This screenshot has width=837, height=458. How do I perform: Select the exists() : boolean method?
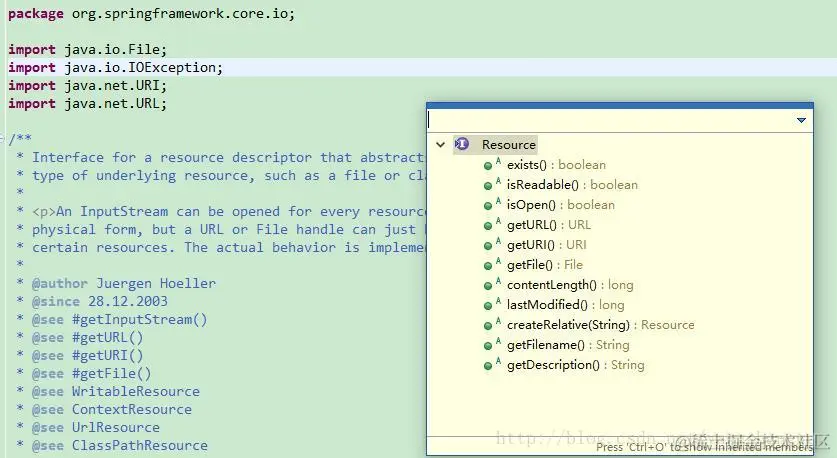[x=556, y=165]
